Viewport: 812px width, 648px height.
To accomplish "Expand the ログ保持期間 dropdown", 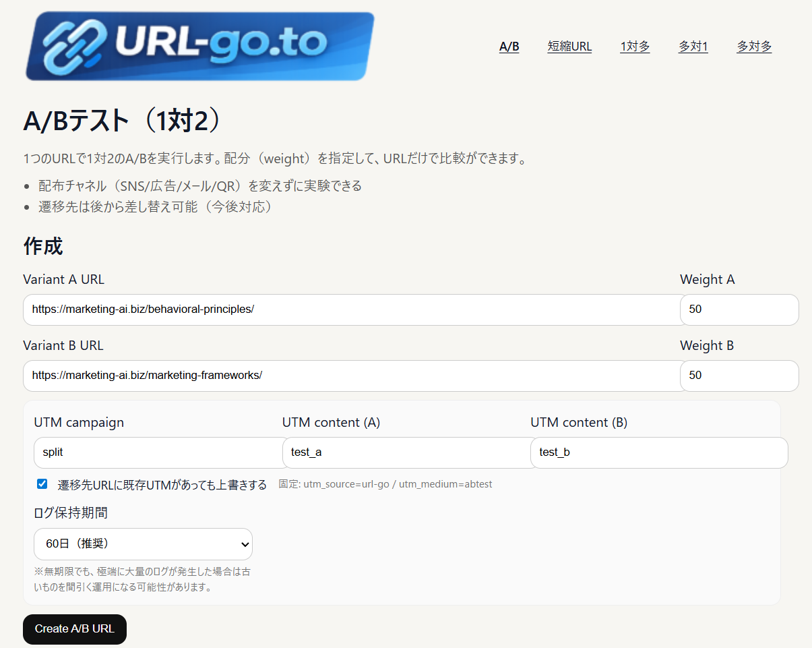I will (143, 543).
